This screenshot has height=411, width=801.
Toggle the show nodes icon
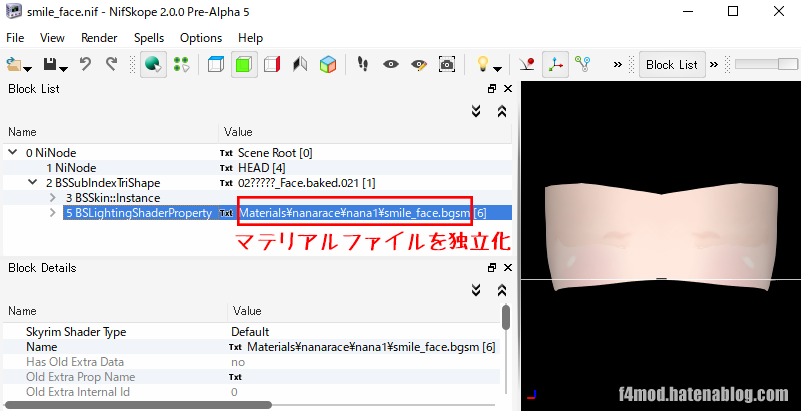tap(583, 64)
